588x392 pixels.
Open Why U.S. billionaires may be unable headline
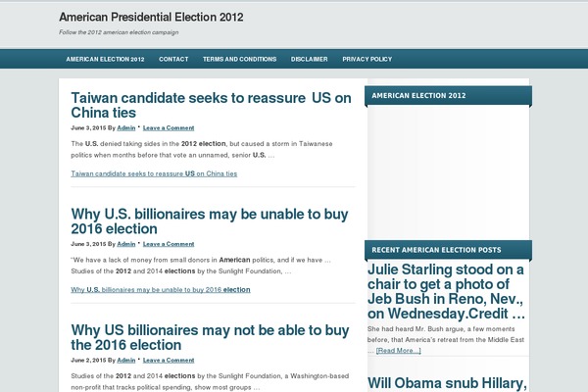[x=210, y=221]
